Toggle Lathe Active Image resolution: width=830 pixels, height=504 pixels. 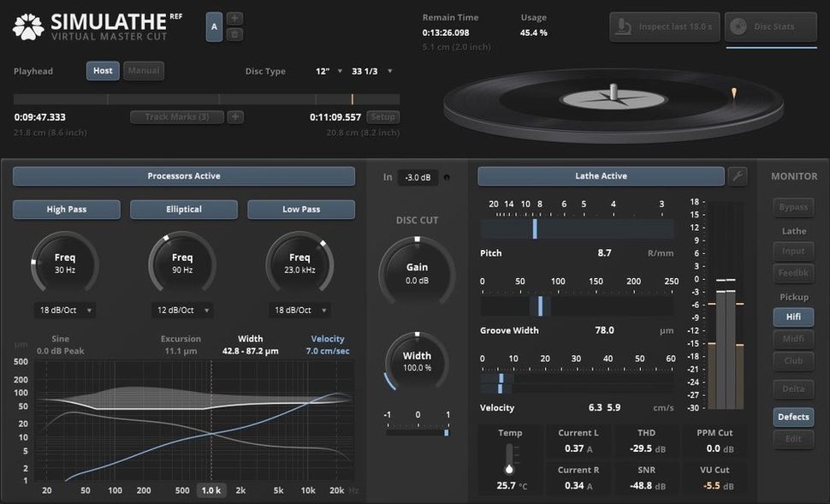[x=601, y=175]
